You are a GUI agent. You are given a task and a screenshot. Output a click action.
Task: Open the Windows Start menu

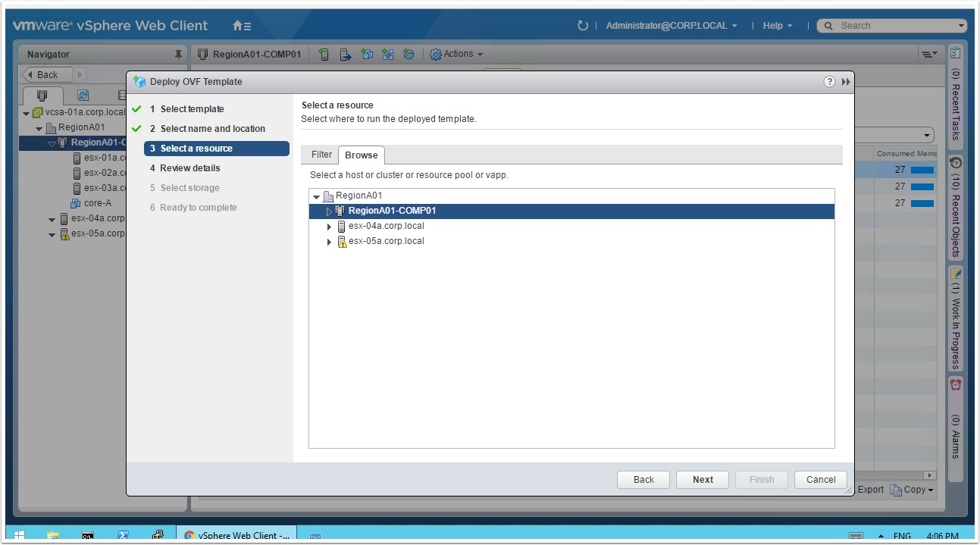(x=20, y=535)
